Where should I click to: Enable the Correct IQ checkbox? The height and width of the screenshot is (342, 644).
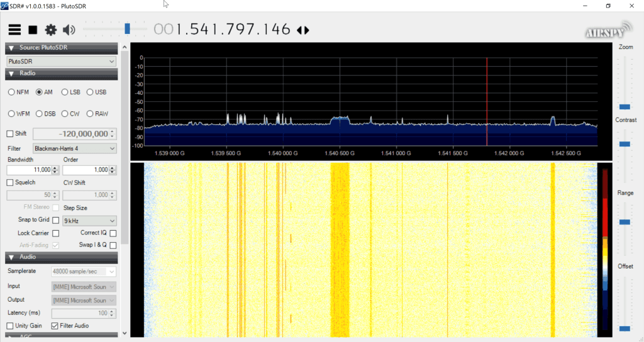[x=113, y=233]
